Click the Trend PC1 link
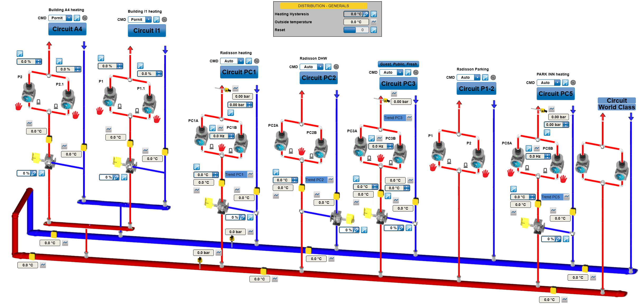The image size is (644, 306). [234, 175]
